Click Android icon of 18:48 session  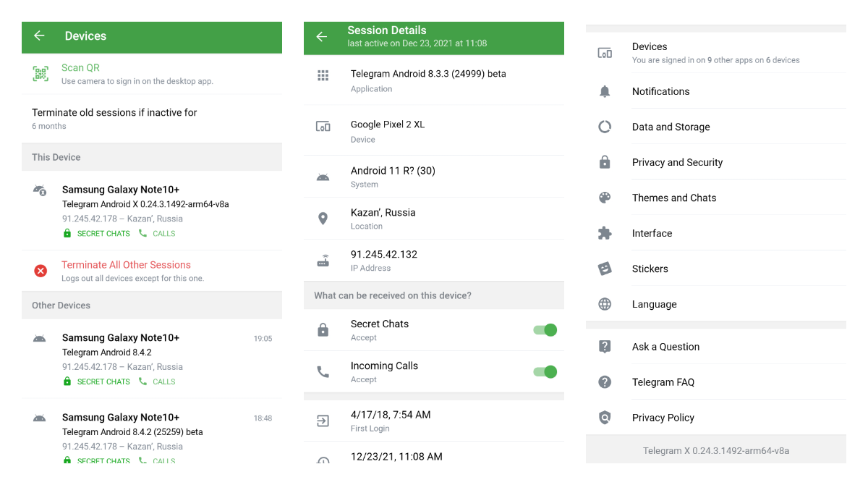click(40, 418)
